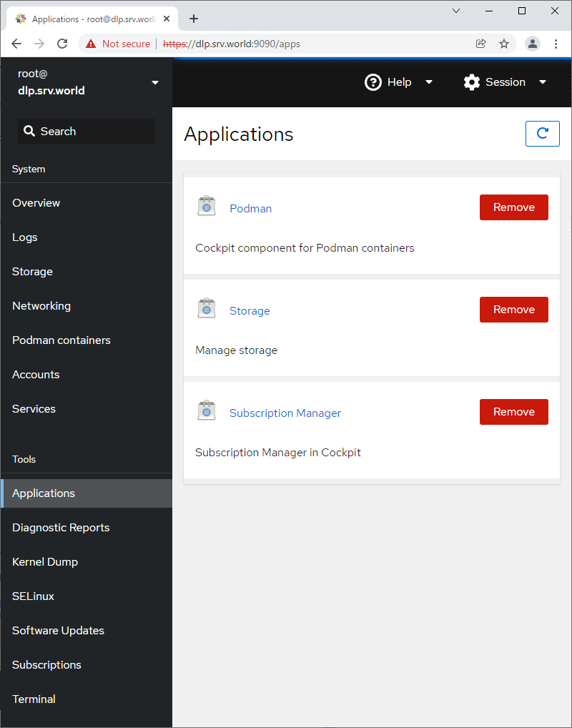Image resolution: width=572 pixels, height=728 pixels.
Task: Bookmark this page with star icon
Action: [504, 44]
